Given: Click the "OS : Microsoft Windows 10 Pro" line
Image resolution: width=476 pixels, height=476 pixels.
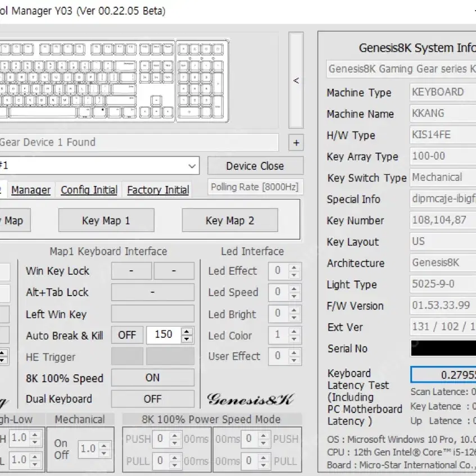Looking at the screenshot, I should [x=401, y=439].
